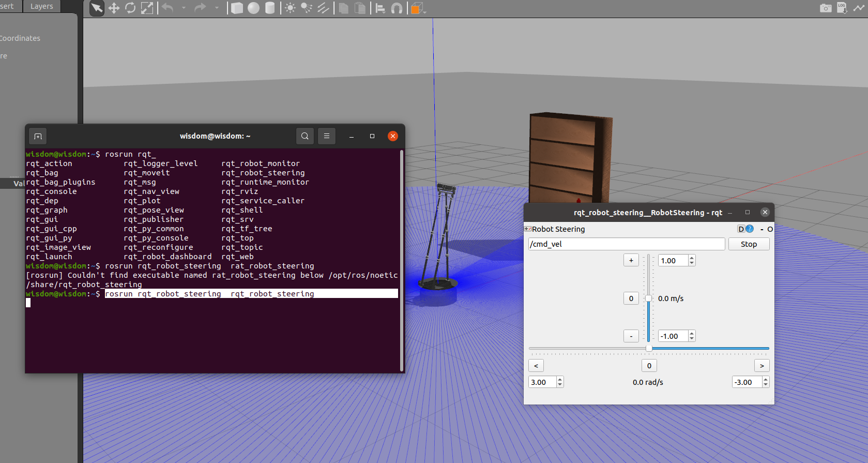
Task: Click the horizontal angular velocity slider handle
Action: click(649, 348)
